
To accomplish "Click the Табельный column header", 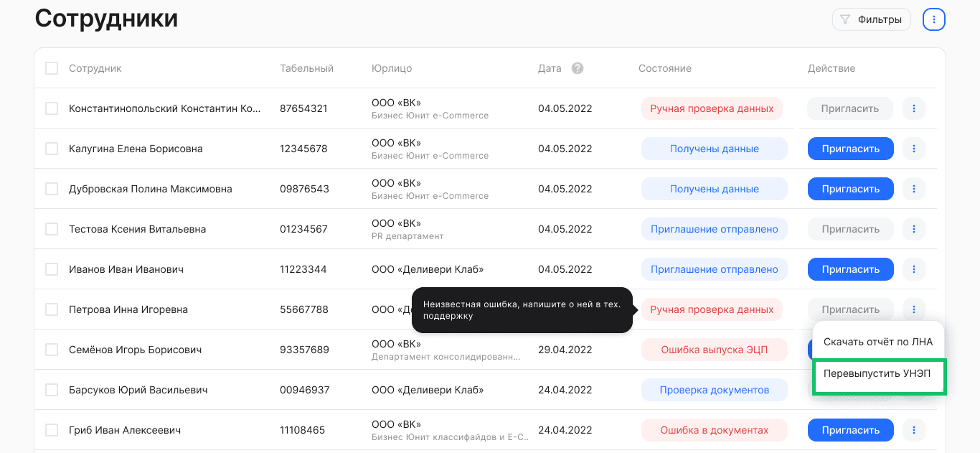I will (x=306, y=68).
